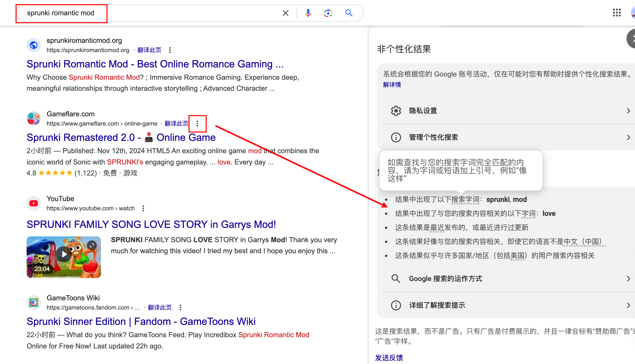Screen dimensions: 635x364
Task: Click the 发送反馈 feedback link
Action: click(389, 358)
